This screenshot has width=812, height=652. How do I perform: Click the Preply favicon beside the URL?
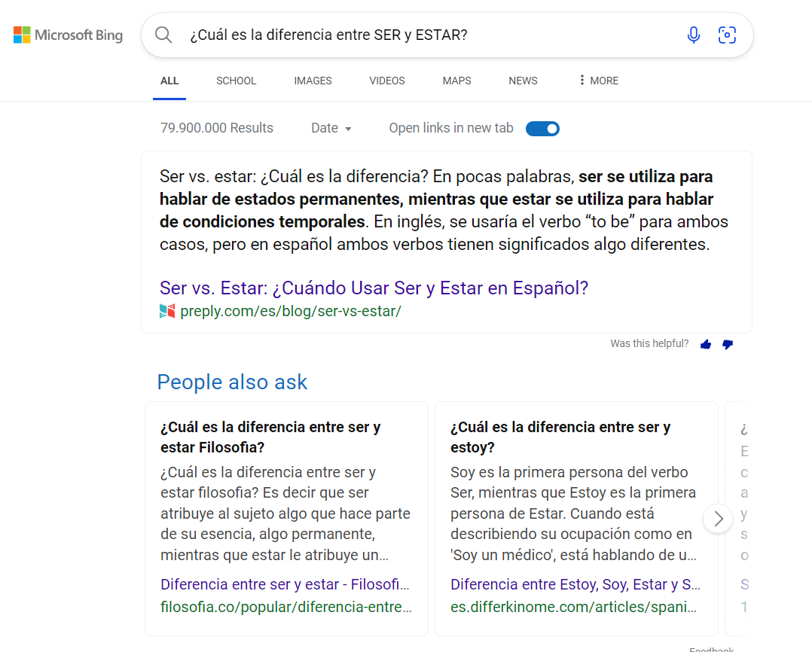pos(167,311)
